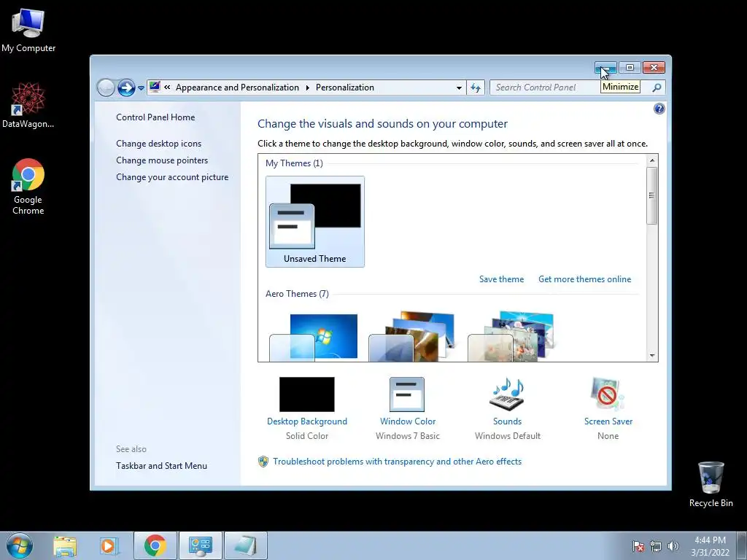Maximize the Personalization window
The height and width of the screenshot is (560, 747).
[630, 68]
